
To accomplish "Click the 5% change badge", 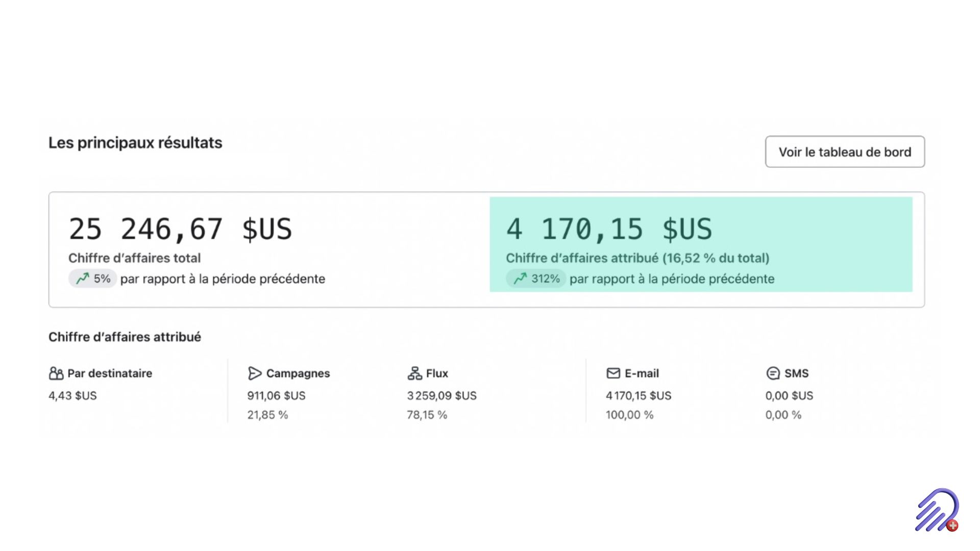I will tap(93, 279).
